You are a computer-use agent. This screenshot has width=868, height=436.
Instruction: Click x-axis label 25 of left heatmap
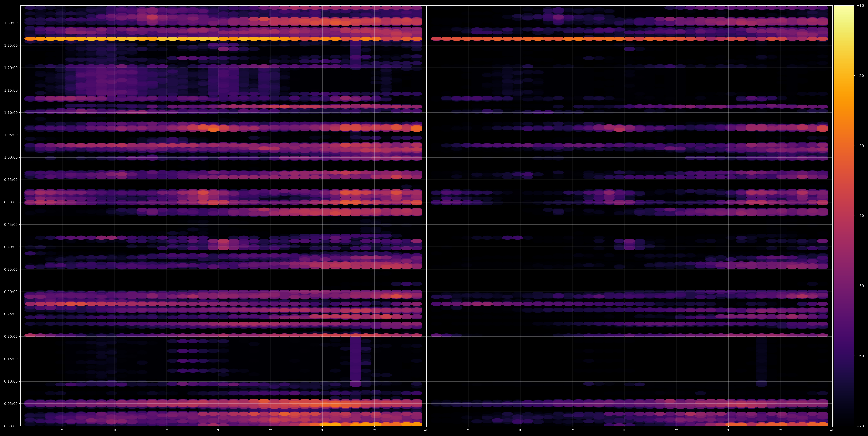270,430
